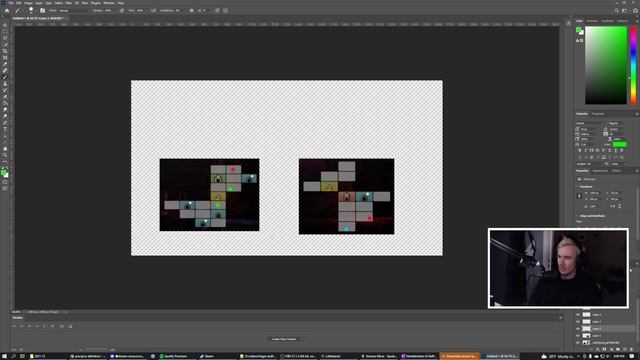Viewport: 640px width, 360px height.
Task: Toggle visibility of highlighted layer
Action: coord(578,329)
